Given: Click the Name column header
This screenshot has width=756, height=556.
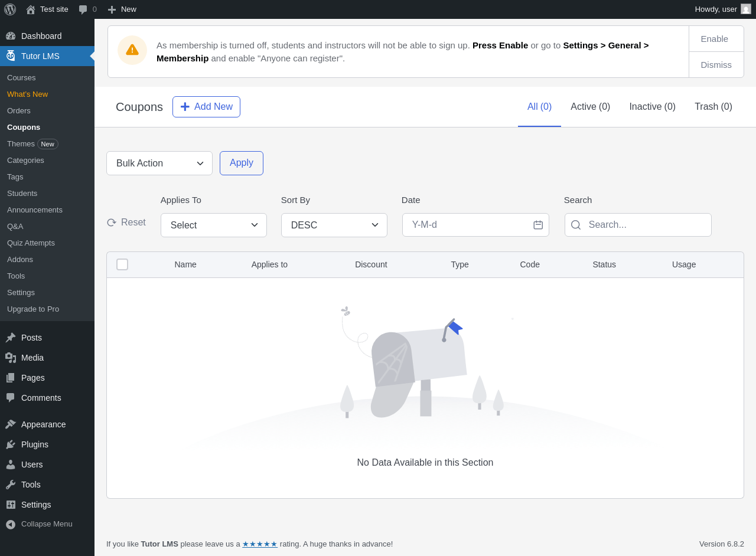Looking at the screenshot, I should (x=185, y=264).
